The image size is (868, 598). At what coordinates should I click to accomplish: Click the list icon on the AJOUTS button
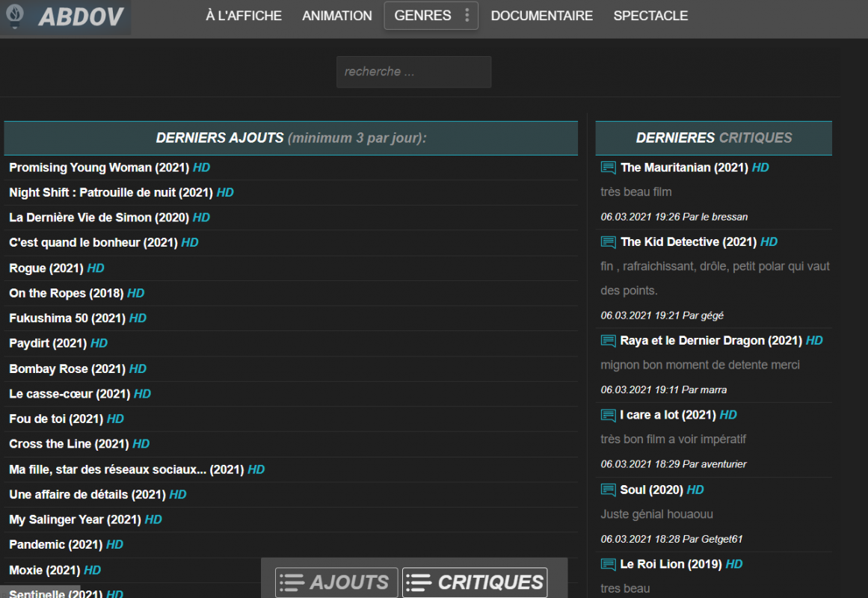tap(292, 582)
